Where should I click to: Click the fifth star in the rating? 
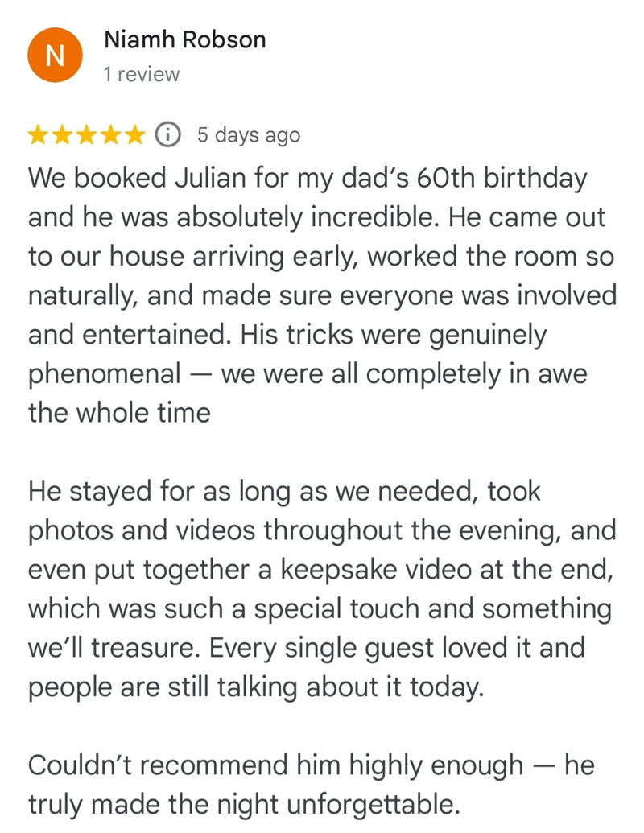point(135,135)
